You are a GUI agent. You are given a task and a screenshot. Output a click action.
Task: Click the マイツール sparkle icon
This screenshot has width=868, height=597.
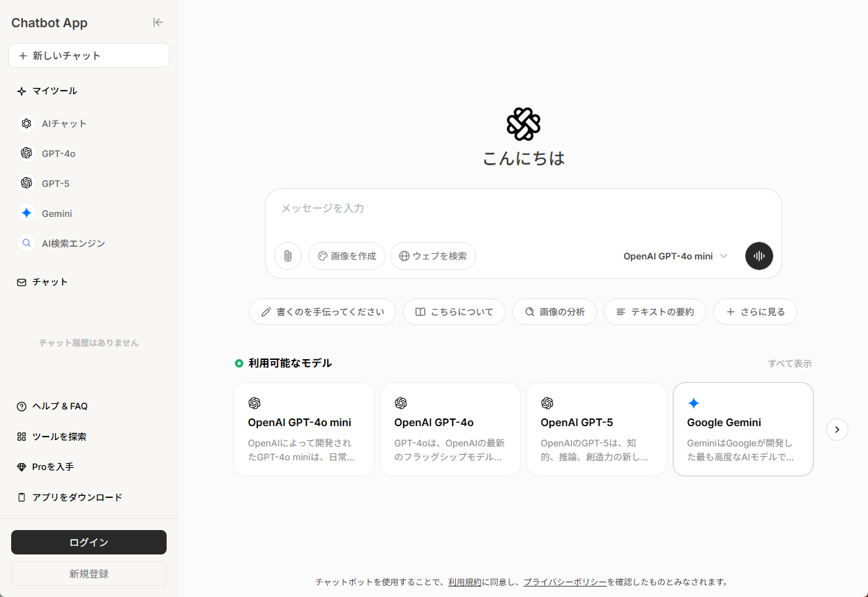tap(22, 91)
